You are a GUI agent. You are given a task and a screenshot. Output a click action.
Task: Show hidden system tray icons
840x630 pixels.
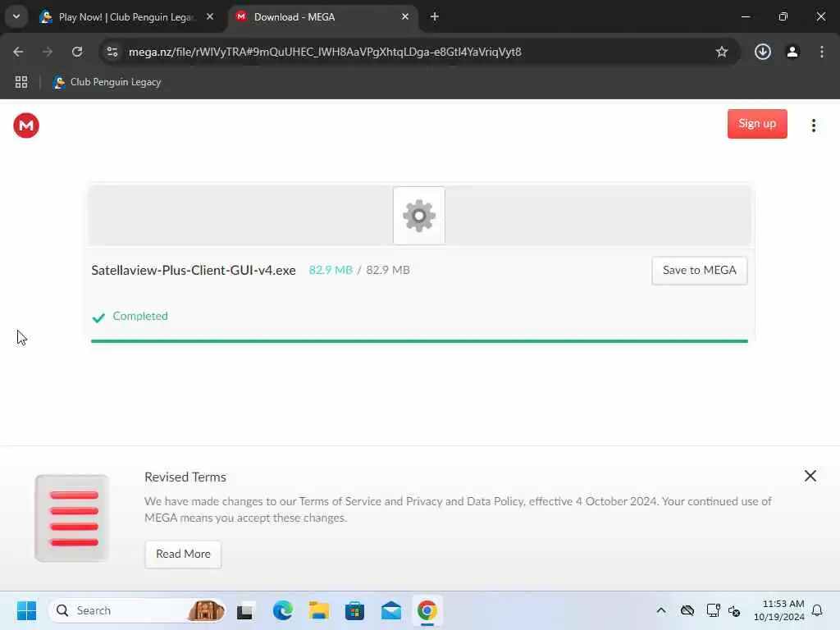[x=661, y=610]
